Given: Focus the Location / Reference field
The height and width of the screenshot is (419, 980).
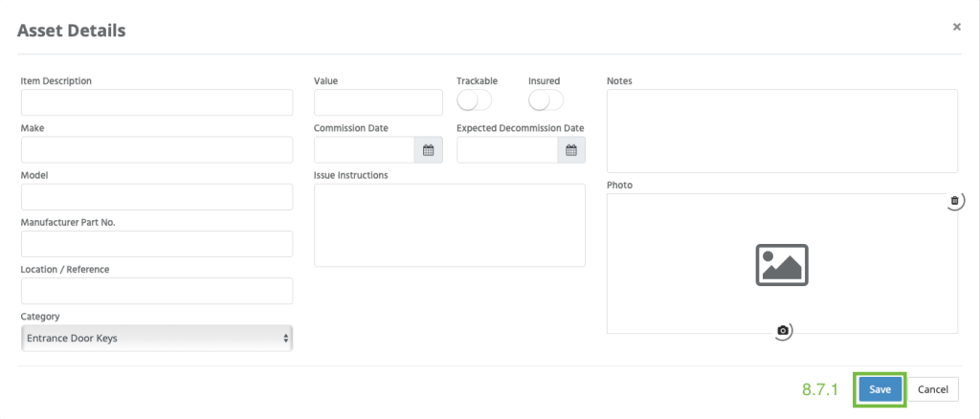Looking at the screenshot, I should (x=157, y=291).
